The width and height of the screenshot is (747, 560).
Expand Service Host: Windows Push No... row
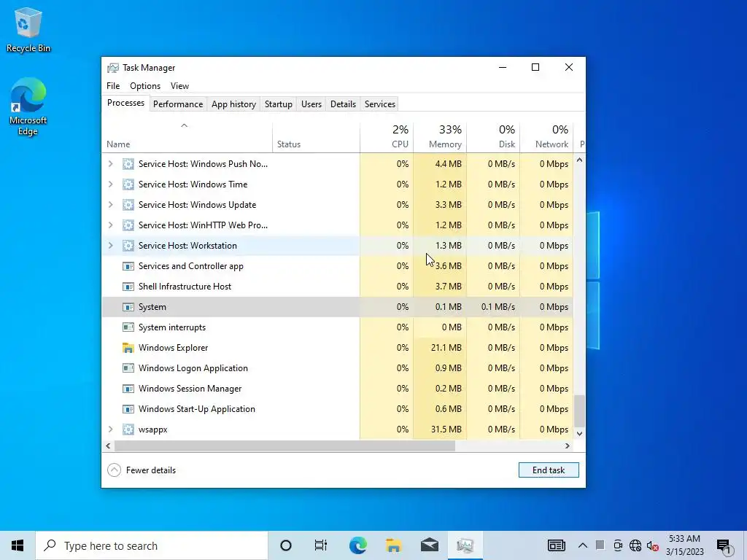click(x=111, y=164)
